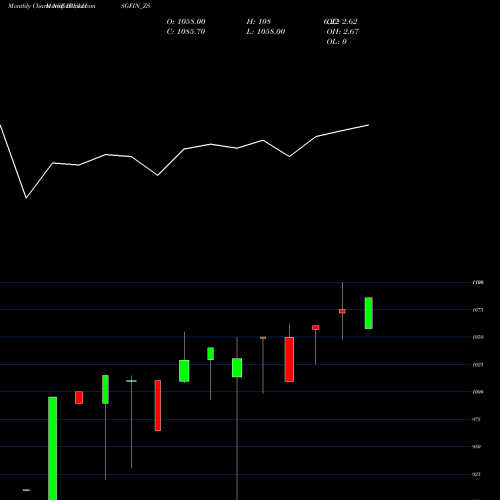Image resolution: width=500 pixels, height=500 pixels.
Task: Click the "H: 108" high value
Action: [x=259, y=22]
